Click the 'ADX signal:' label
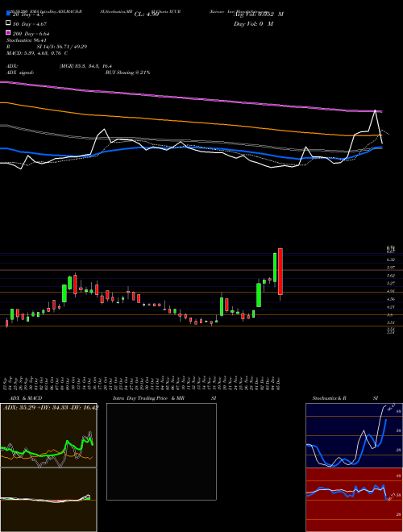 coord(20,73)
